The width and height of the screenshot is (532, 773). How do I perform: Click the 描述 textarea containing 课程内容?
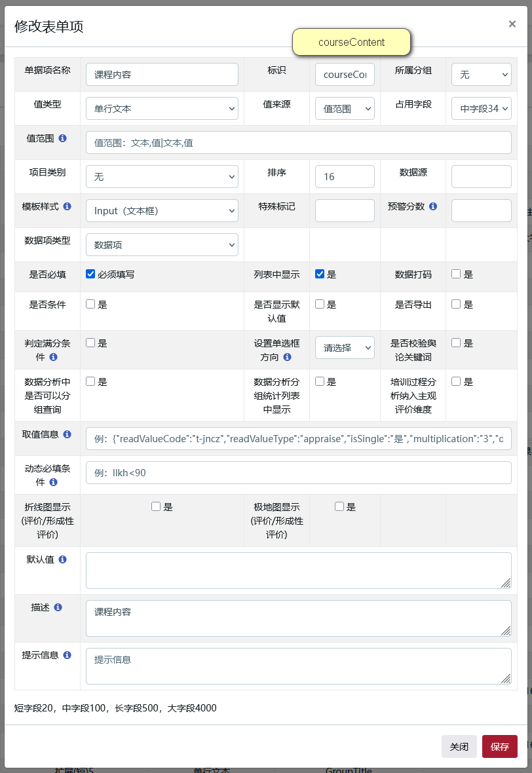tap(298, 618)
